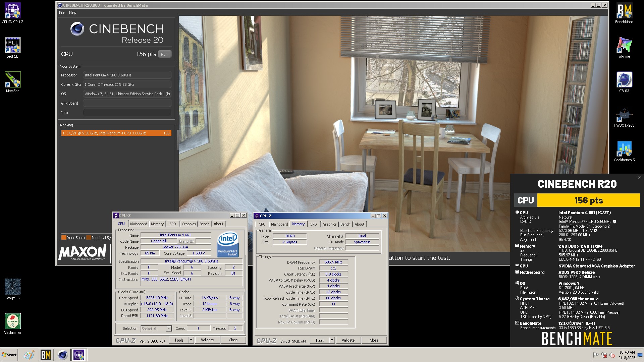
Task: Switch to Mainboard tab in right CPU-Z
Action: [x=279, y=224]
